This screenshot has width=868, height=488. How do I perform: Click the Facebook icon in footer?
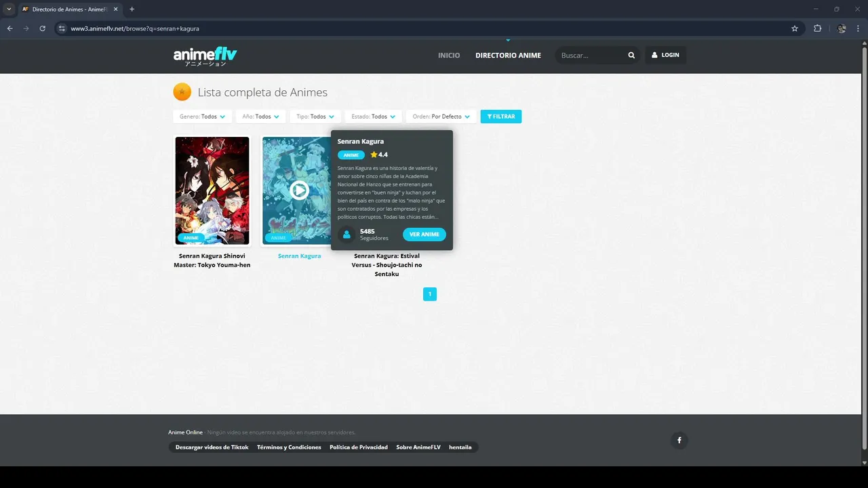(x=679, y=441)
